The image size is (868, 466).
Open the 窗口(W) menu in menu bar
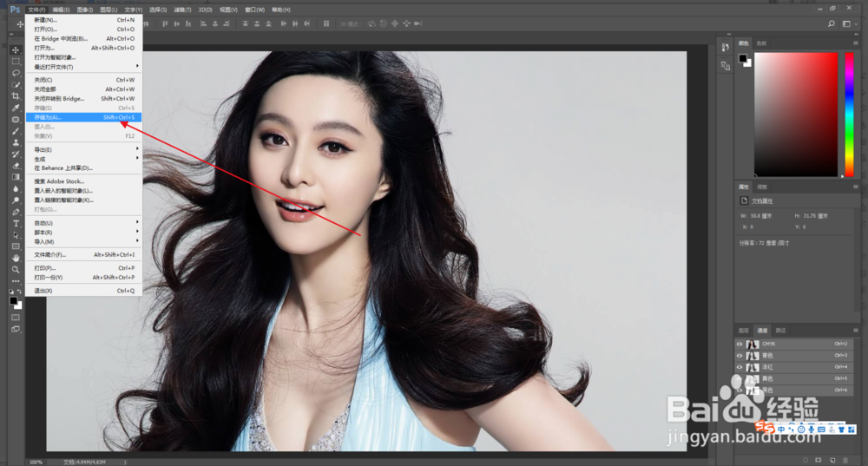pyautogui.click(x=254, y=10)
